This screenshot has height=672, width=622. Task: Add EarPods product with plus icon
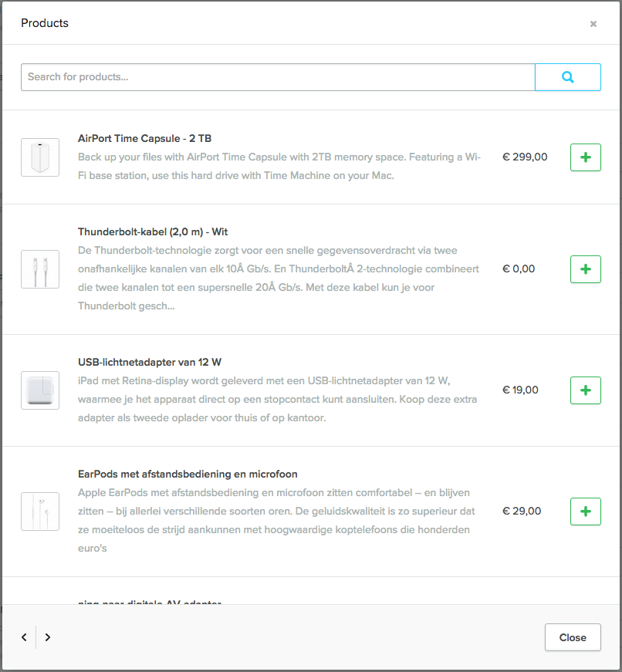point(586,512)
